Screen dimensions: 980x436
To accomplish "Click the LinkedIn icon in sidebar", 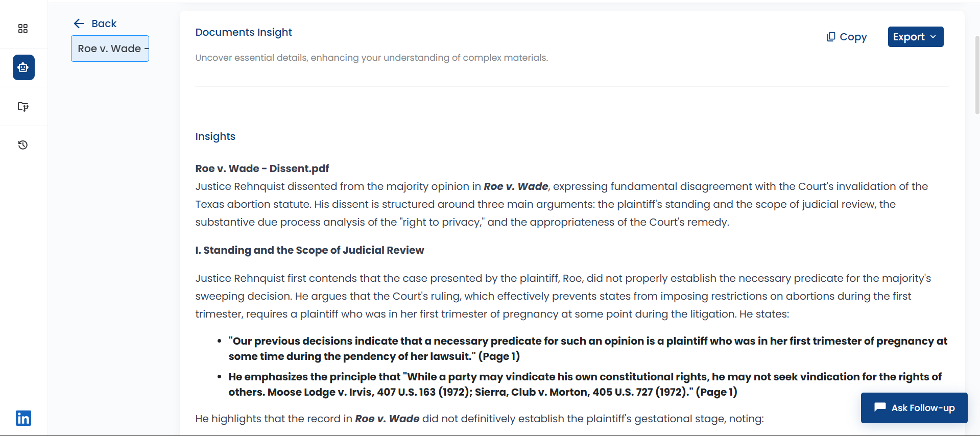I will pos(23,418).
